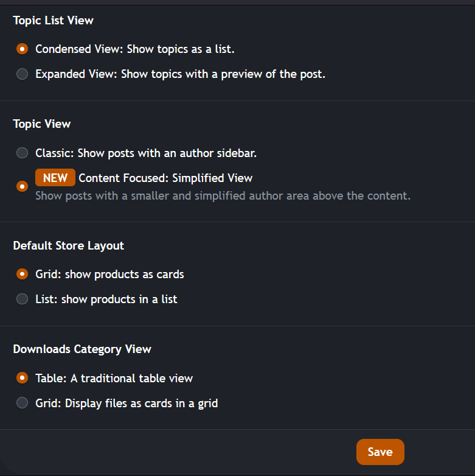Click the Default Store Layout heading
Image resolution: width=475 pixels, height=476 pixels.
click(x=69, y=246)
